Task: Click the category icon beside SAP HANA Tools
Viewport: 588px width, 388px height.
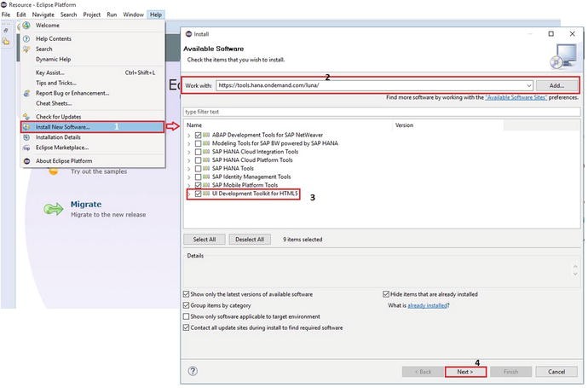Action: 206,169
